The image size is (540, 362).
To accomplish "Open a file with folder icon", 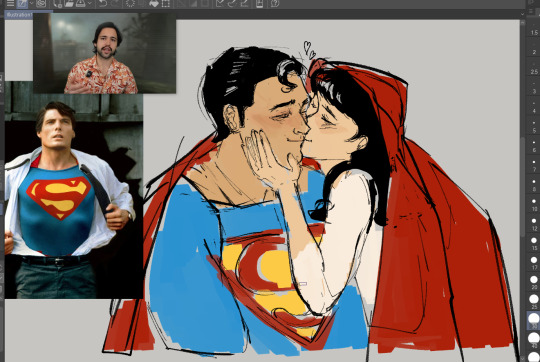I will click(69, 3).
